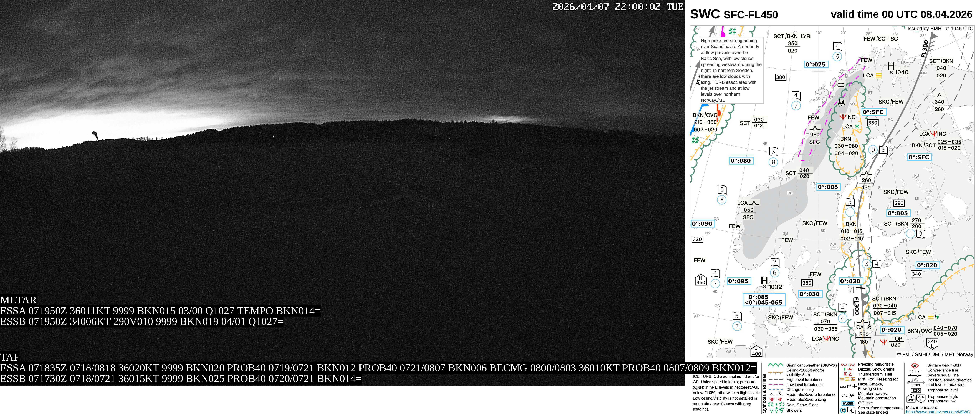Click the 0°:055 freezing level legend box
The image size is (980, 417).
[848, 403]
